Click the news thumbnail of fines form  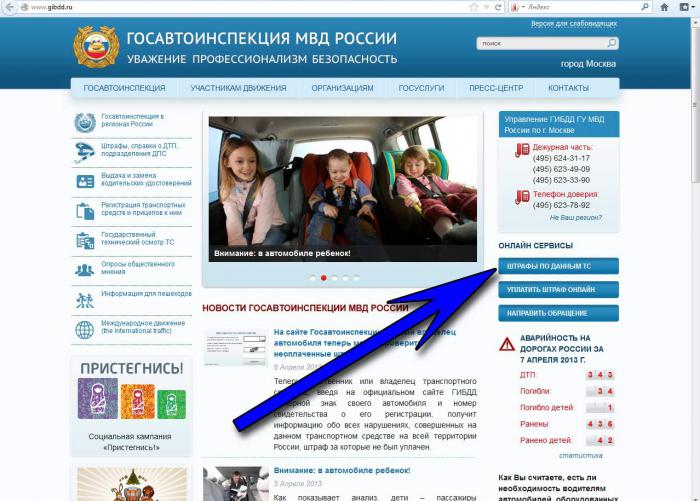click(235, 347)
